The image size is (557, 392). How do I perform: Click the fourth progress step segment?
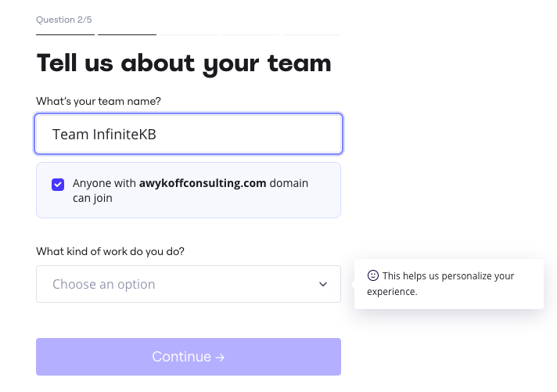(x=250, y=34)
